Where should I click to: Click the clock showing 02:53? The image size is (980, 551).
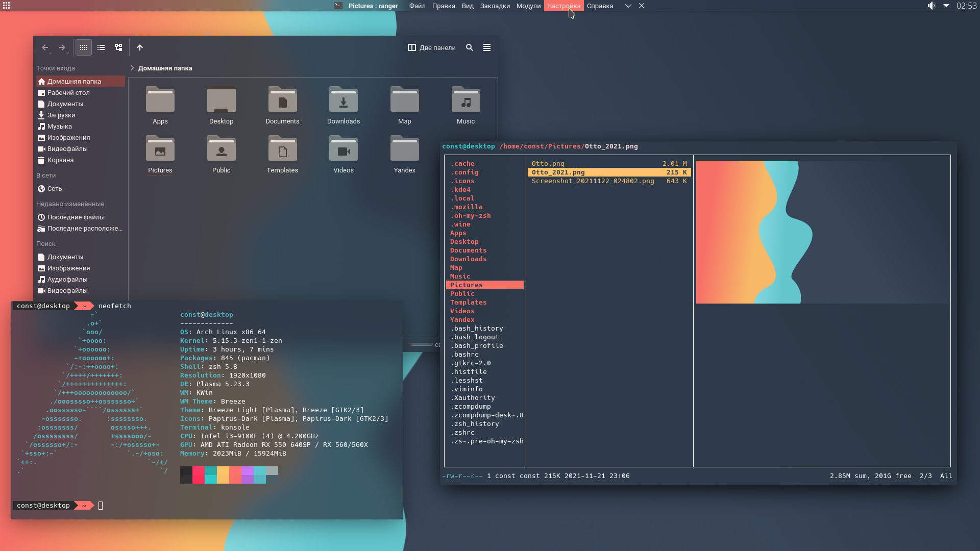[966, 6]
